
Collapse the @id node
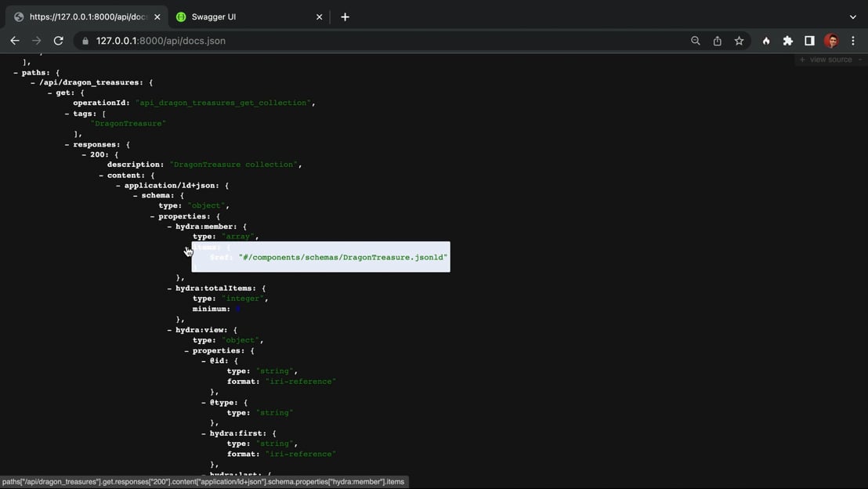(204, 361)
